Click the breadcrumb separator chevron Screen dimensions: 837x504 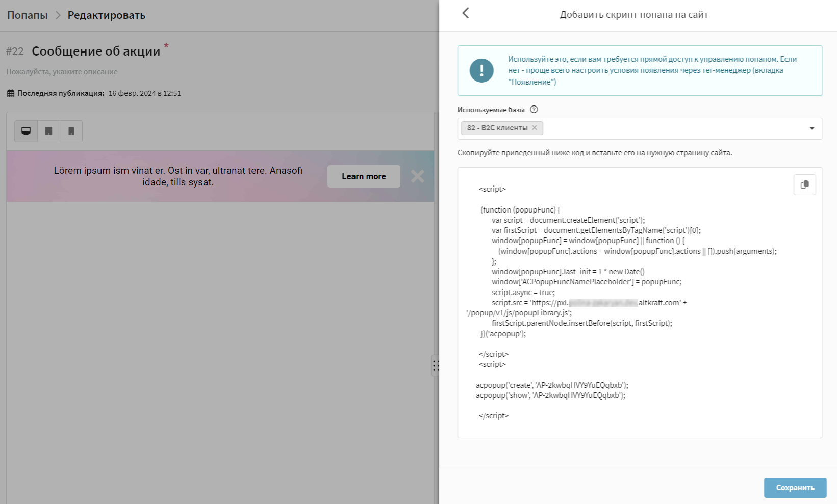(58, 15)
